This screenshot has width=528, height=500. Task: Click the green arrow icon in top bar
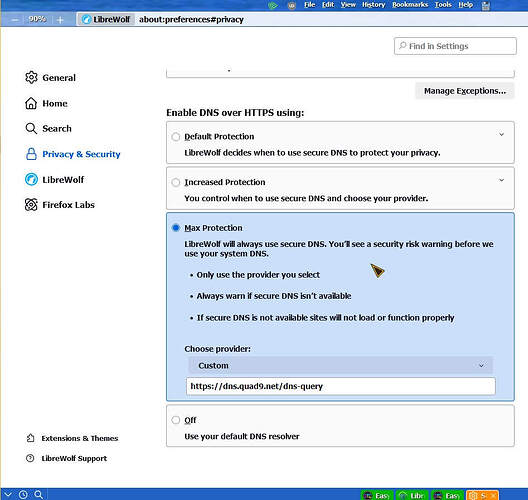[273, 5]
